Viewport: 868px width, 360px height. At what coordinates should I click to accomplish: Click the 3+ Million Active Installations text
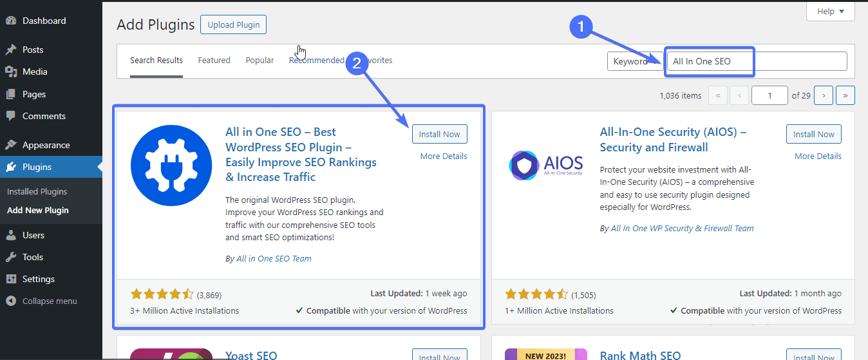pyautogui.click(x=185, y=310)
